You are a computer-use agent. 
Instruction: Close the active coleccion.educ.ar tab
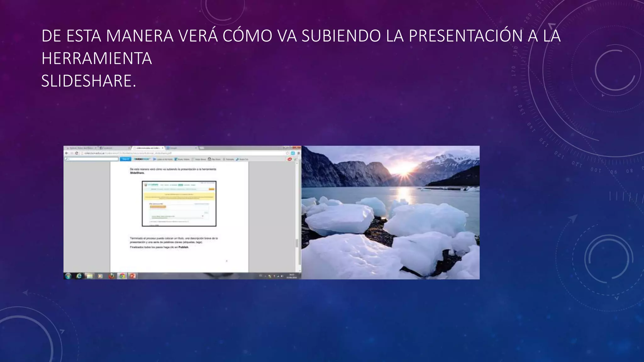point(163,148)
